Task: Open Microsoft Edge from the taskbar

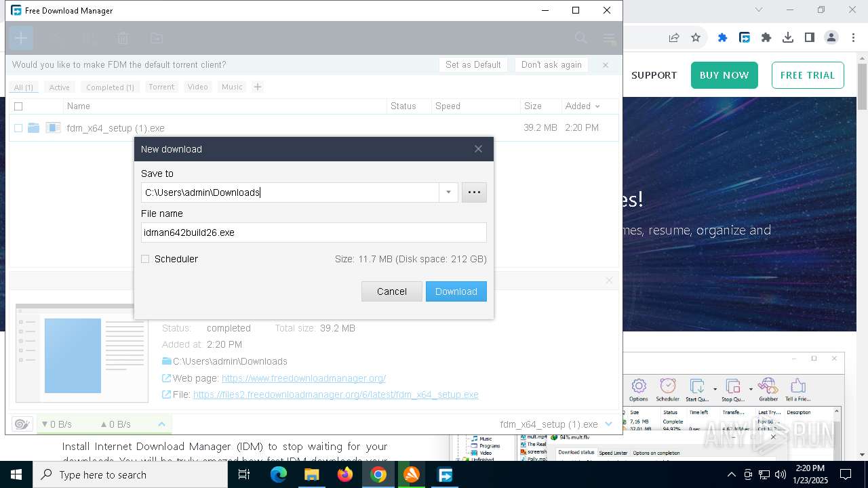Action: tap(279, 474)
